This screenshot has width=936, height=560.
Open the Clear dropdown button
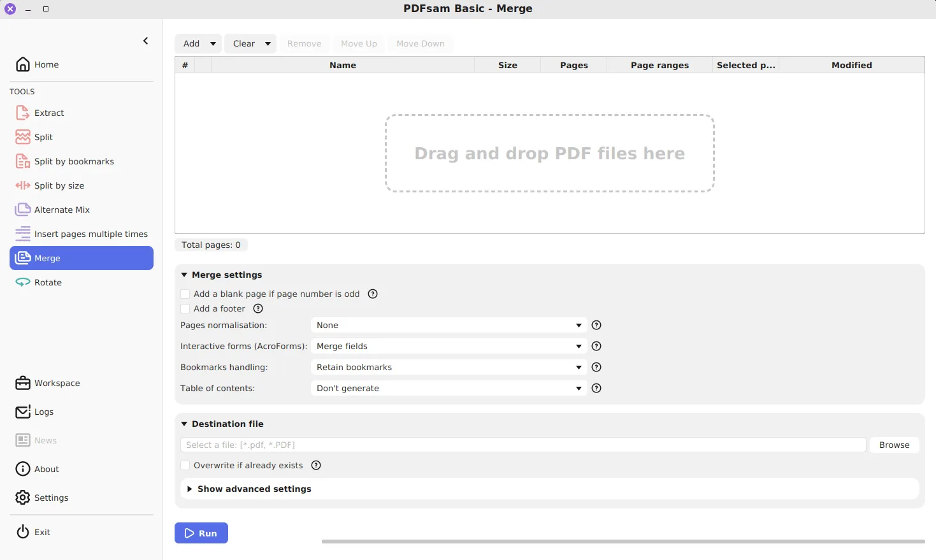click(x=250, y=43)
